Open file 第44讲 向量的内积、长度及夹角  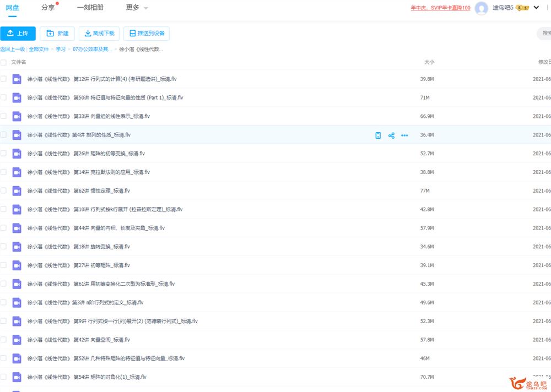point(96,228)
